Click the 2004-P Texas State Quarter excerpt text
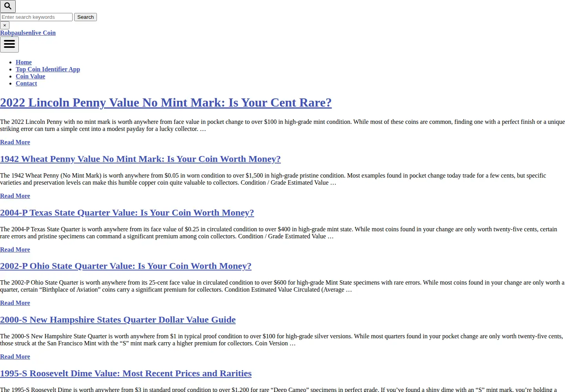The image size is (565, 392). (x=279, y=233)
